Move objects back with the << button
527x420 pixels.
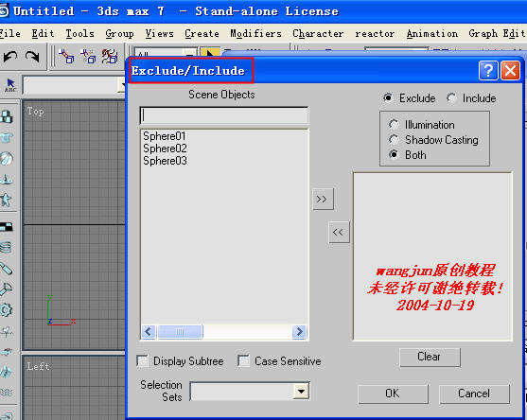tap(339, 232)
